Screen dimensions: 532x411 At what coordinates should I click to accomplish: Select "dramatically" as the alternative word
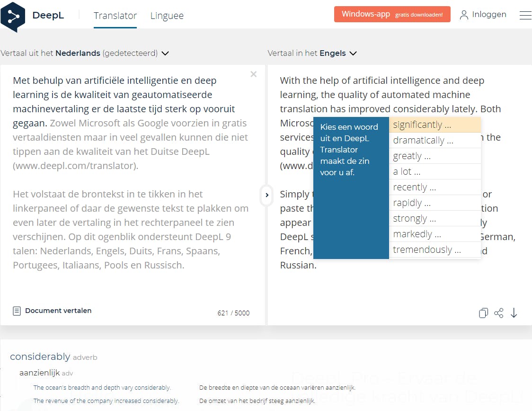coord(423,141)
